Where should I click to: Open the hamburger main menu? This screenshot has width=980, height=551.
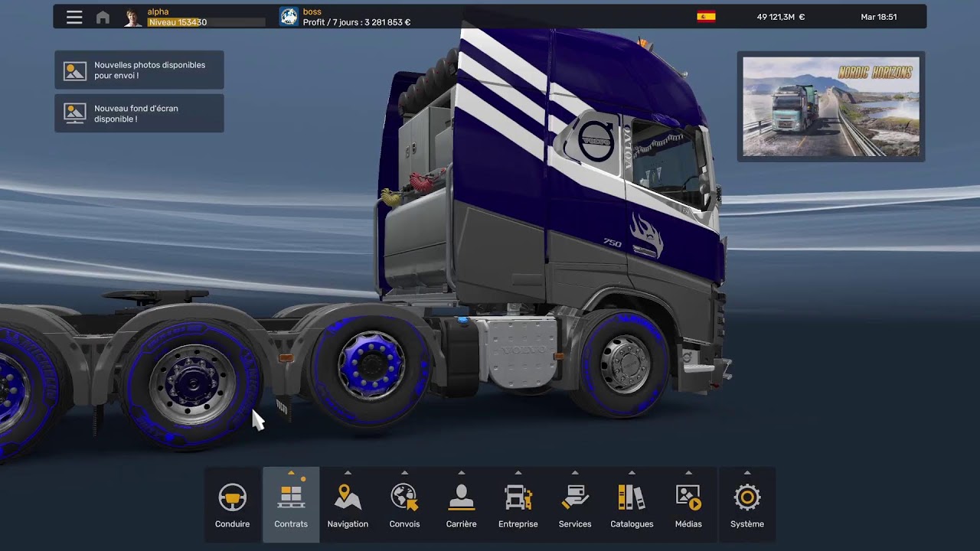(74, 17)
